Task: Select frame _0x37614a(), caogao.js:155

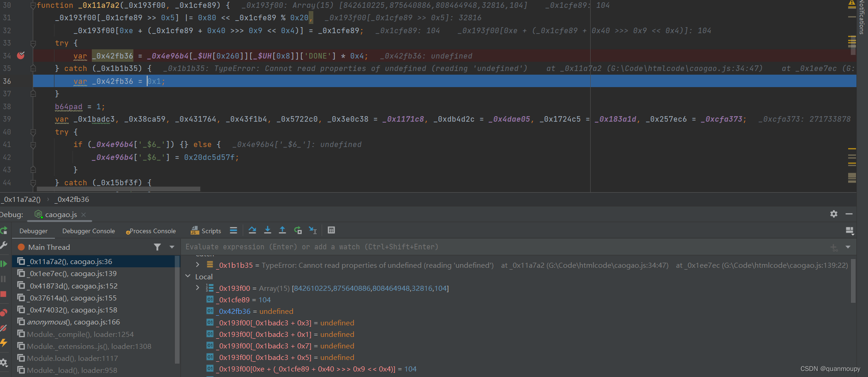Action: click(x=94, y=298)
